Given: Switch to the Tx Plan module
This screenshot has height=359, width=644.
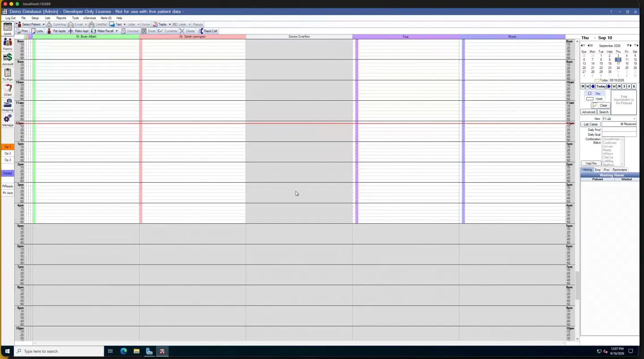Looking at the screenshot, I should pos(8,74).
